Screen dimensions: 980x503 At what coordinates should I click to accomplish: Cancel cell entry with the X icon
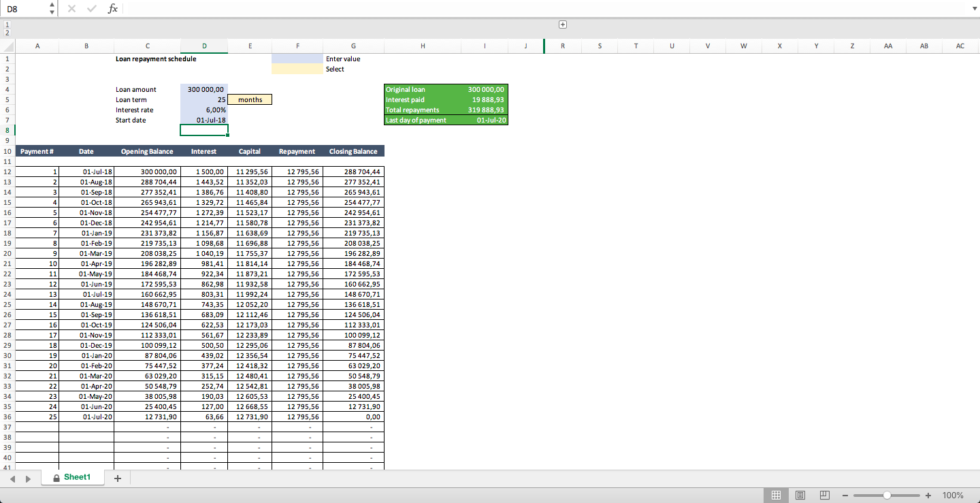pyautogui.click(x=71, y=8)
